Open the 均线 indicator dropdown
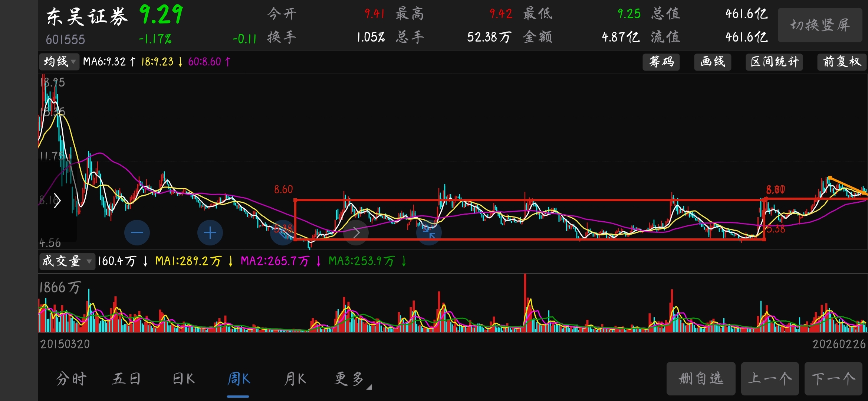 [59, 62]
